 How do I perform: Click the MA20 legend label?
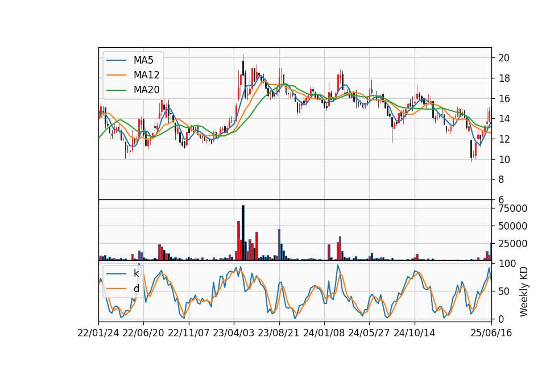click(146, 90)
